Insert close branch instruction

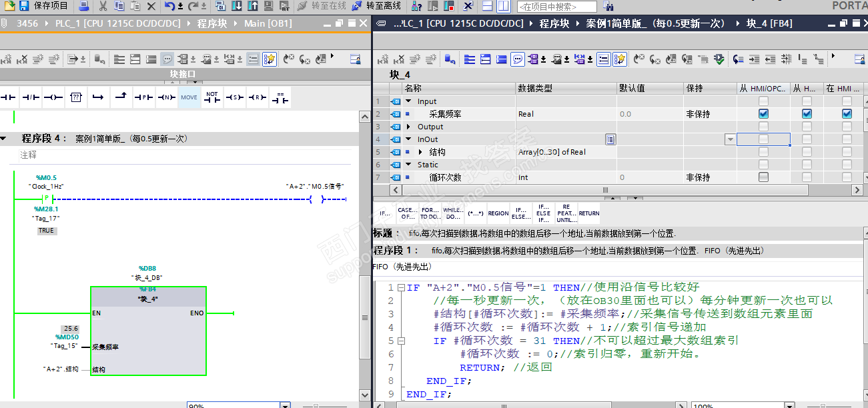coord(121,97)
